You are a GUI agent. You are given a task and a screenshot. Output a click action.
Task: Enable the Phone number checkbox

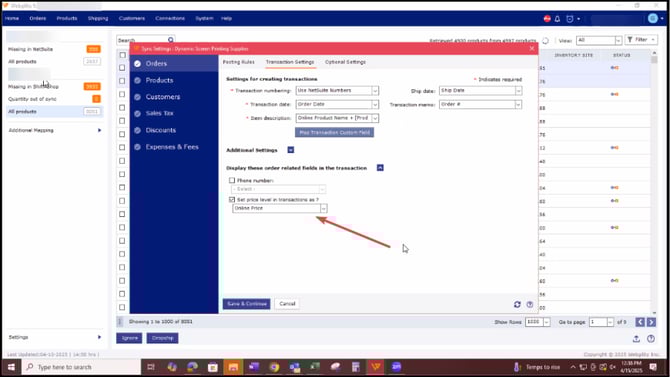(232, 180)
